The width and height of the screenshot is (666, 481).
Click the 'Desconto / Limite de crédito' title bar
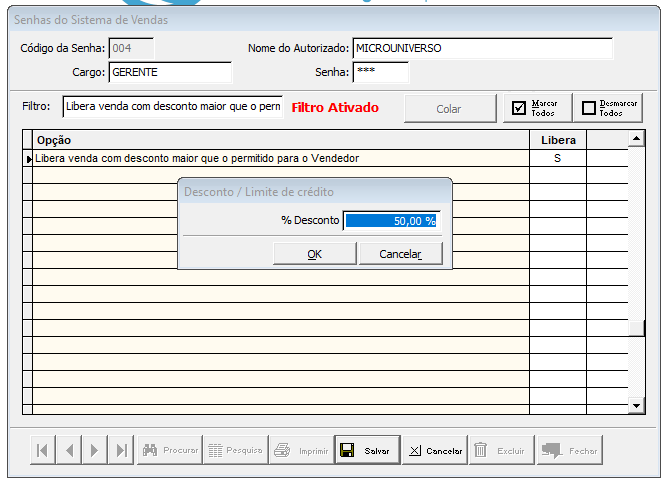pyautogui.click(x=314, y=192)
